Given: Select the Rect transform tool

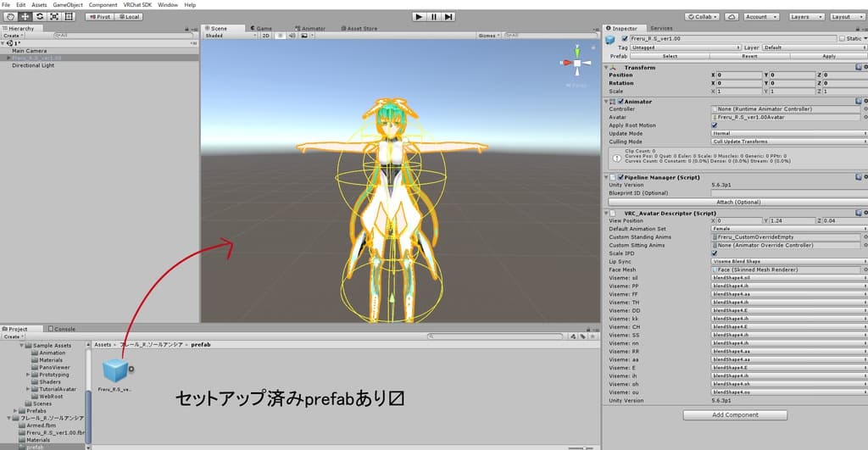Looking at the screenshot, I should point(69,16).
